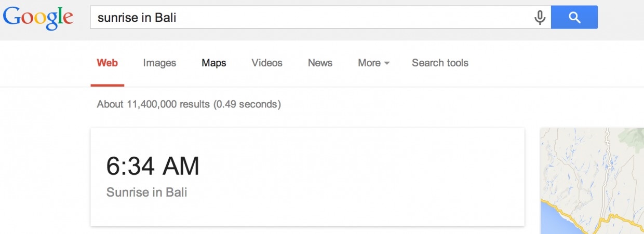
Task: Go to the Videos tab
Action: (x=267, y=63)
